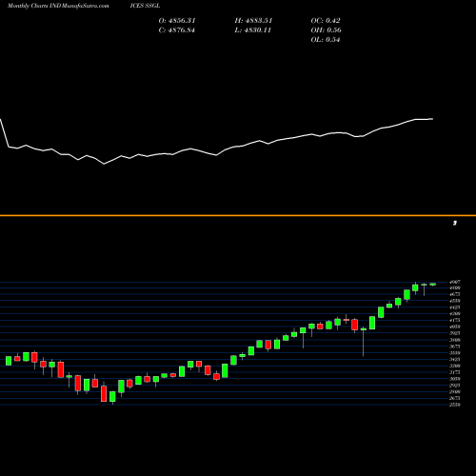The height and width of the screenshot is (476, 476).
Task: Click the 4175 price axis label
Action: (455, 321)
